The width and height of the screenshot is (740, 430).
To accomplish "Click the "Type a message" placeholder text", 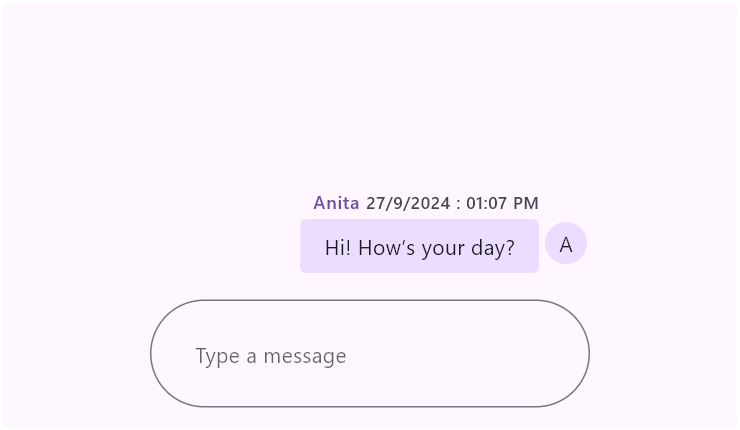I will pyautogui.click(x=271, y=356).
